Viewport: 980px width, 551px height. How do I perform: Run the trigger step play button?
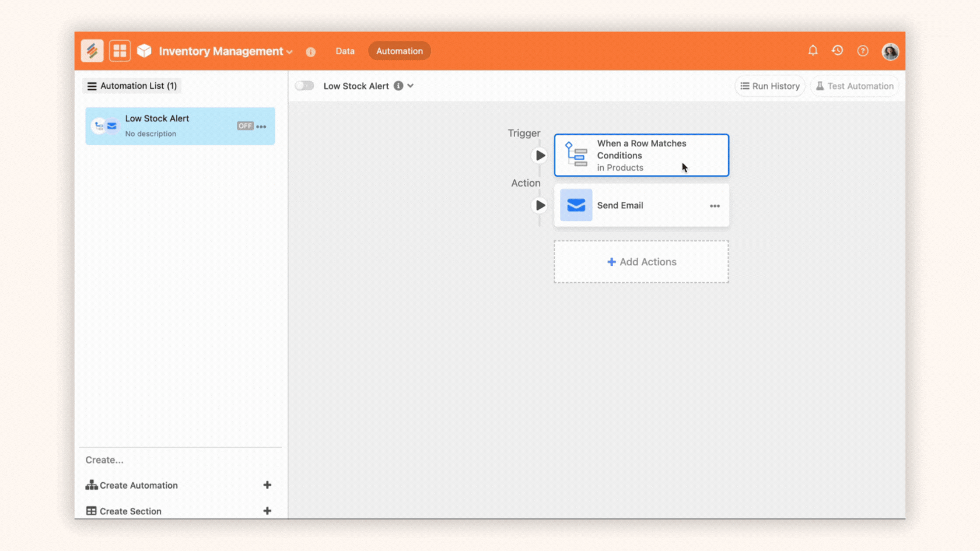540,156
